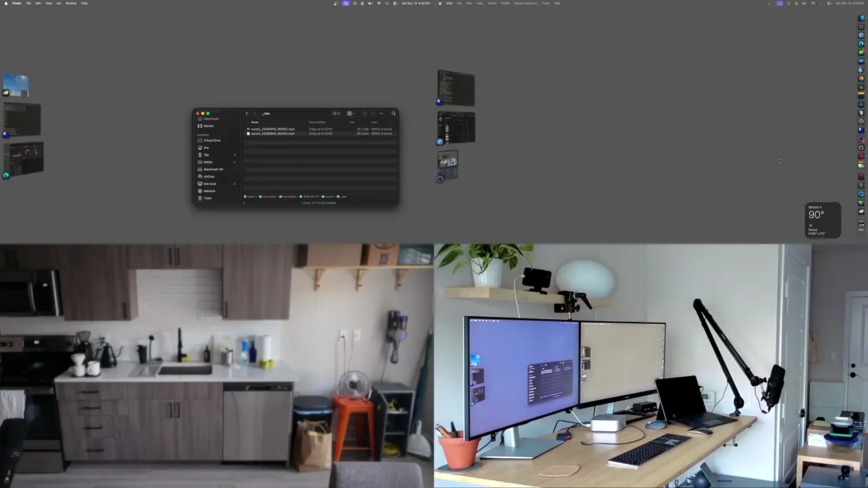
Task: Open the group-by dropdown in Finder toolbar
Action: (351, 113)
